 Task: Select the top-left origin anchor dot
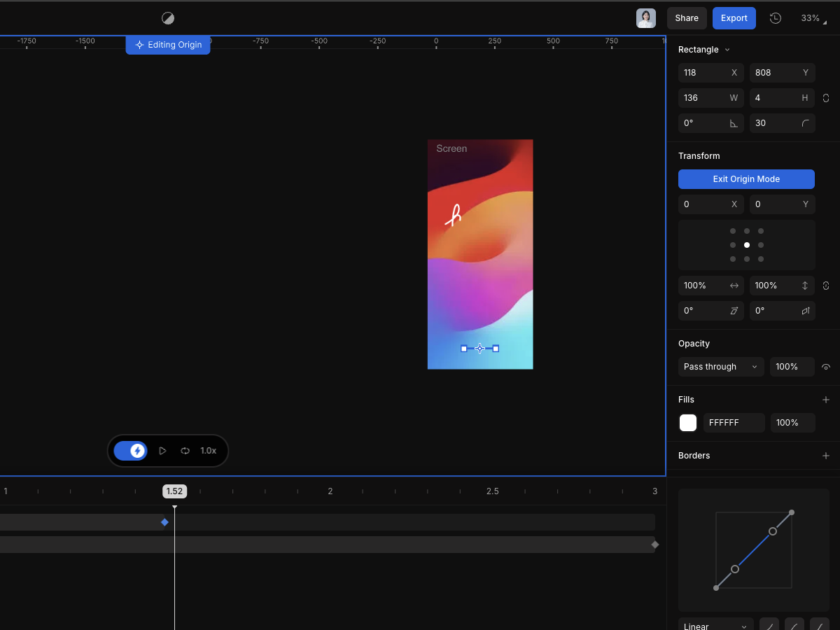[x=733, y=231]
